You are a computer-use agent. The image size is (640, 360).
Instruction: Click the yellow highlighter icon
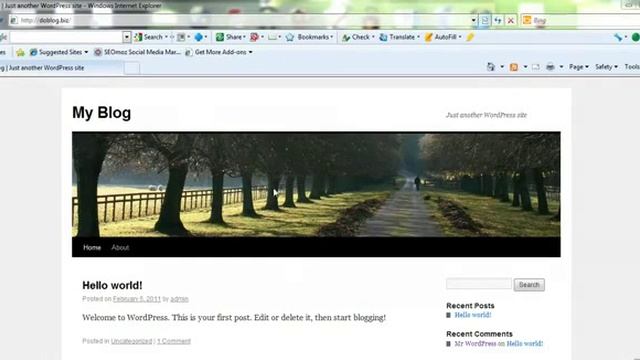470,37
